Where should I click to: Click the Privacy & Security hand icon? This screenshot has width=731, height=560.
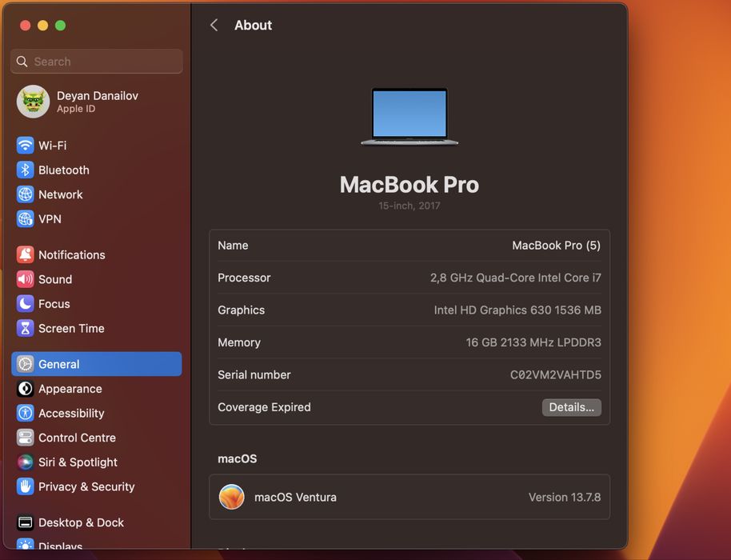[25, 486]
